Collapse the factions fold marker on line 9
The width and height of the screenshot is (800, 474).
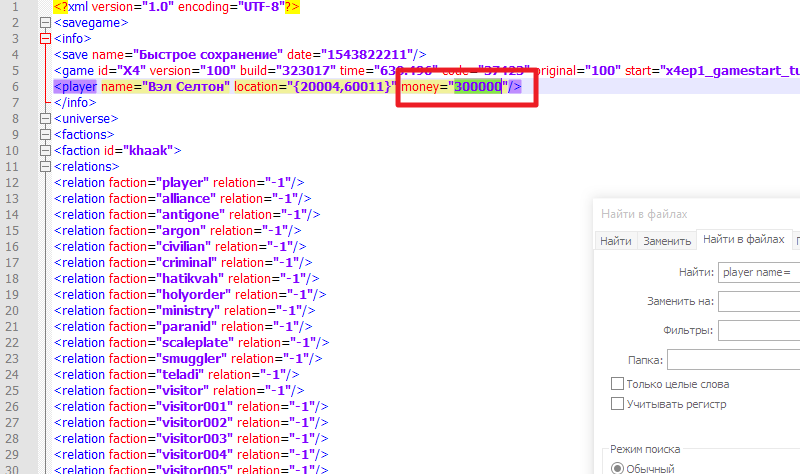pos(45,135)
